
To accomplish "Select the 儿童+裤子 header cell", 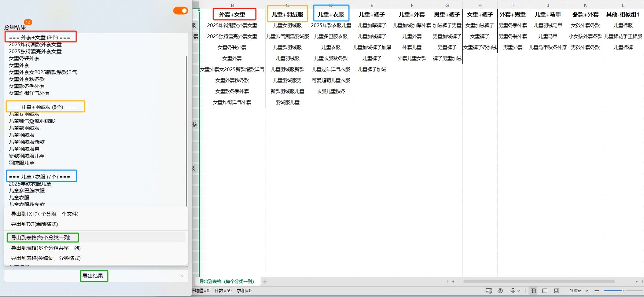I will coord(372,15).
